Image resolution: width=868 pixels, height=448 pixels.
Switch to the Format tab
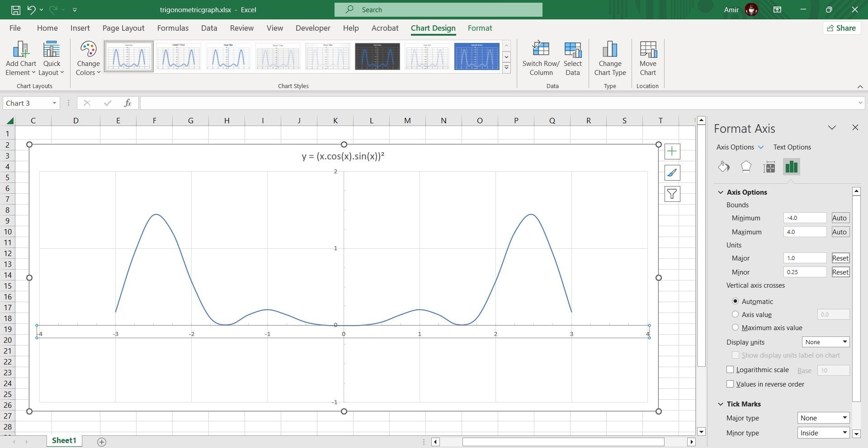click(480, 28)
